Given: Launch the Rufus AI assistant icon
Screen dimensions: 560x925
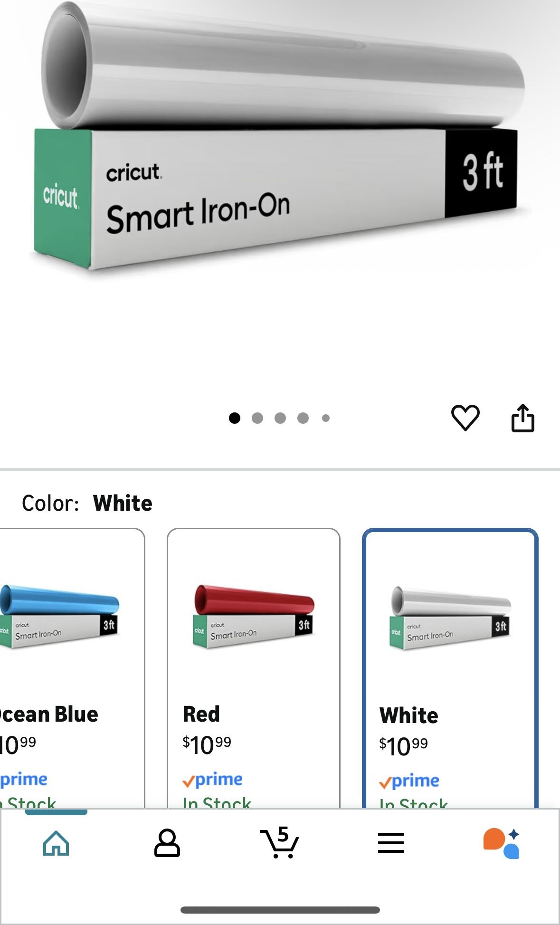Looking at the screenshot, I should pyautogui.click(x=502, y=843).
